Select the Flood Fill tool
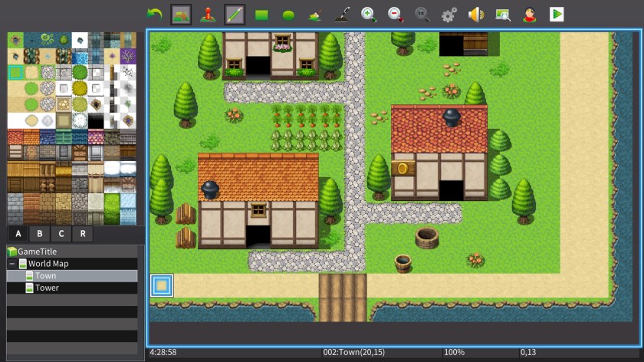This screenshot has height=362, width=644. click(315, 14)
